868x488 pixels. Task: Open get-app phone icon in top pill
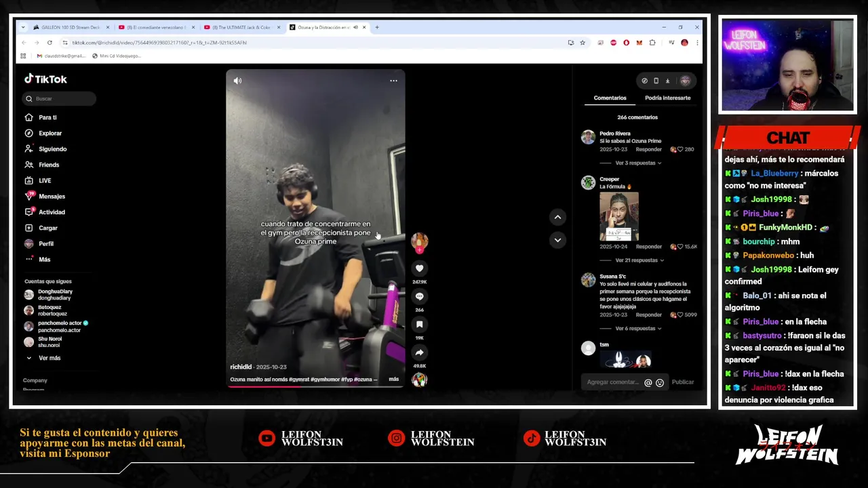pos(656,81)
